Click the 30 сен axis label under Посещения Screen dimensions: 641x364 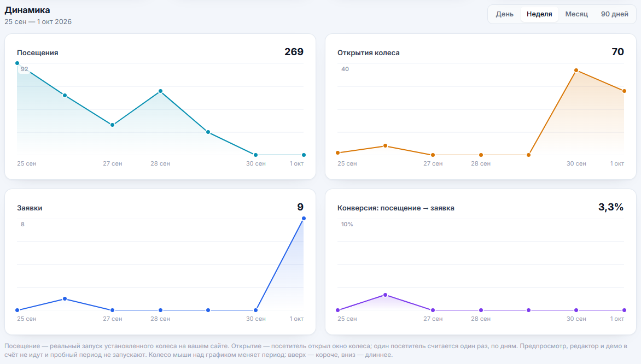[x=256, y=163]
